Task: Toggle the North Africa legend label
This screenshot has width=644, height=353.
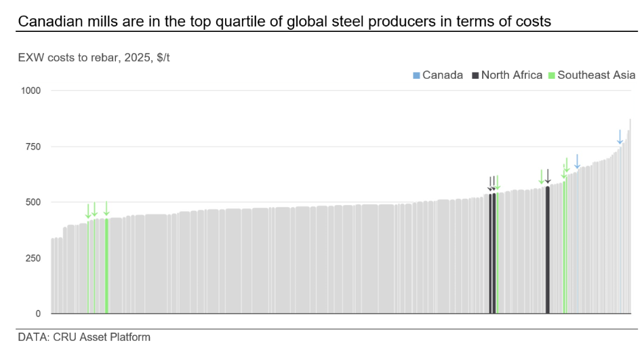Action: 511,75
